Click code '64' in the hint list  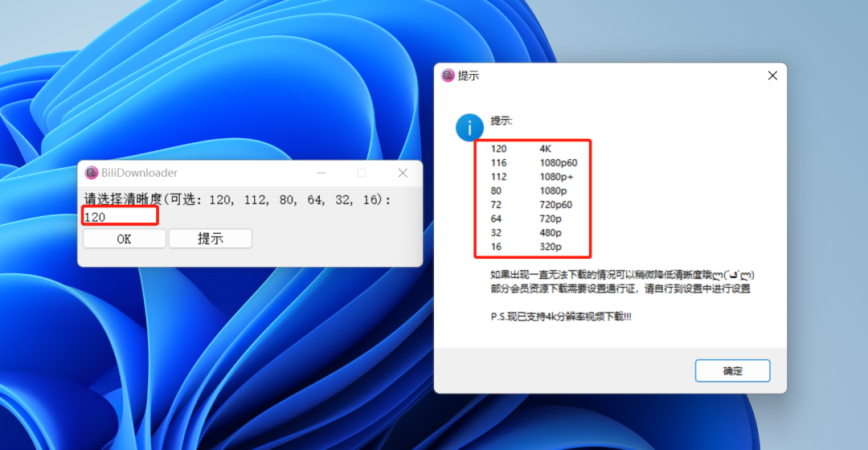[495, 219]
